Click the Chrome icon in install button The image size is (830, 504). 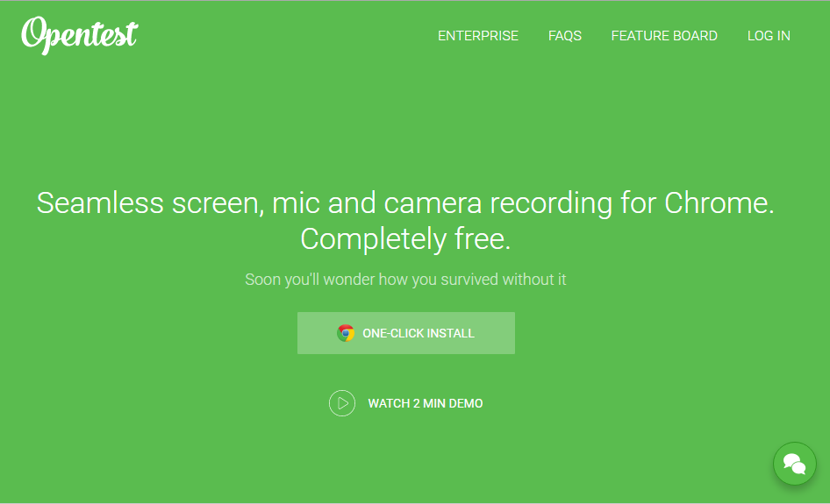(x=346, y=333)
